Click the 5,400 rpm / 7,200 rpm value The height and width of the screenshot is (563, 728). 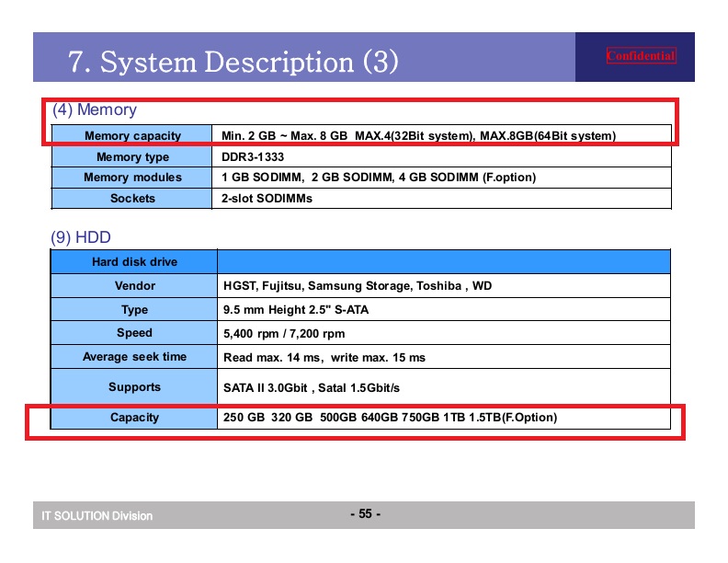(x=284, y=334)
